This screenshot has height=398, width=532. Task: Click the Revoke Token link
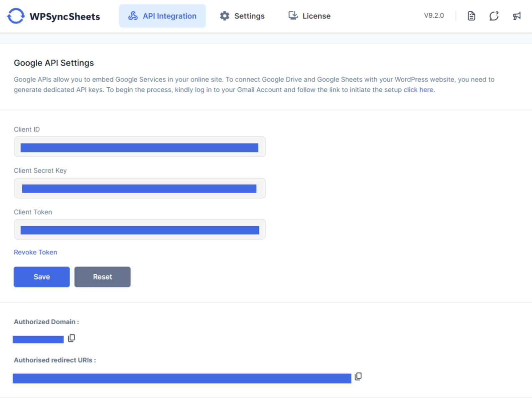click(x=35, y=252)
